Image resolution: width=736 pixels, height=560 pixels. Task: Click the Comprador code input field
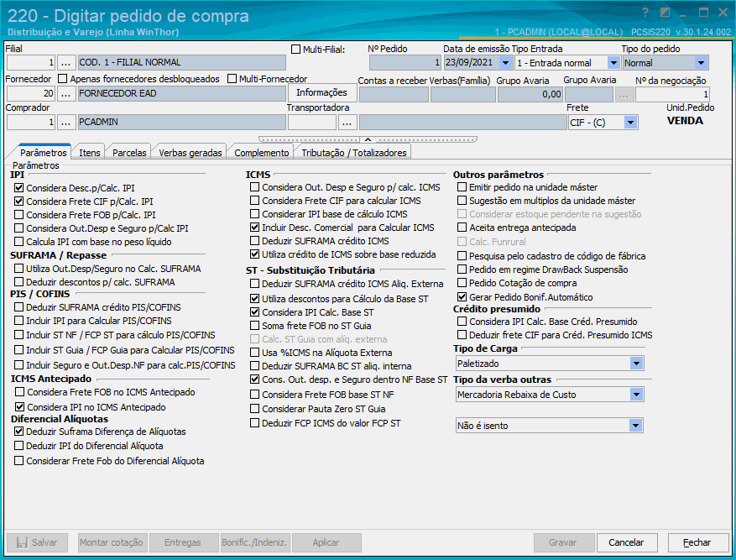(x=31, y=122)
